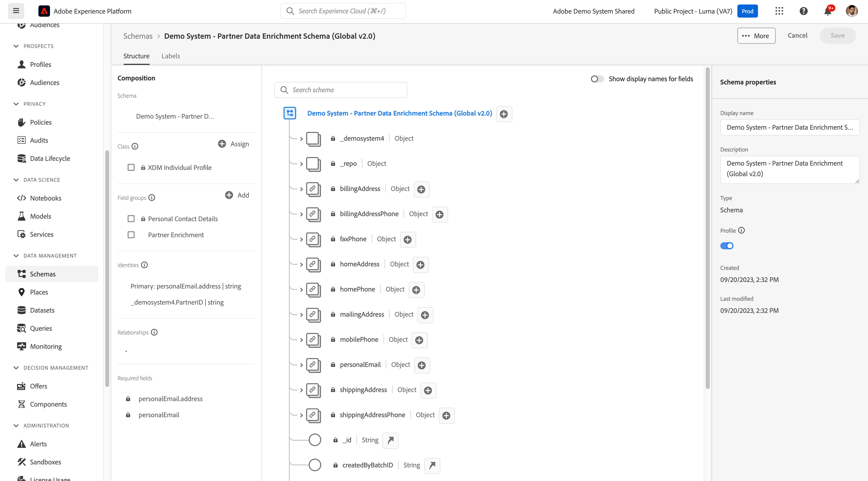The height and width of the screenshot is (481, 868).
Task: Click the Search schema field
Action: pos(341,90)
